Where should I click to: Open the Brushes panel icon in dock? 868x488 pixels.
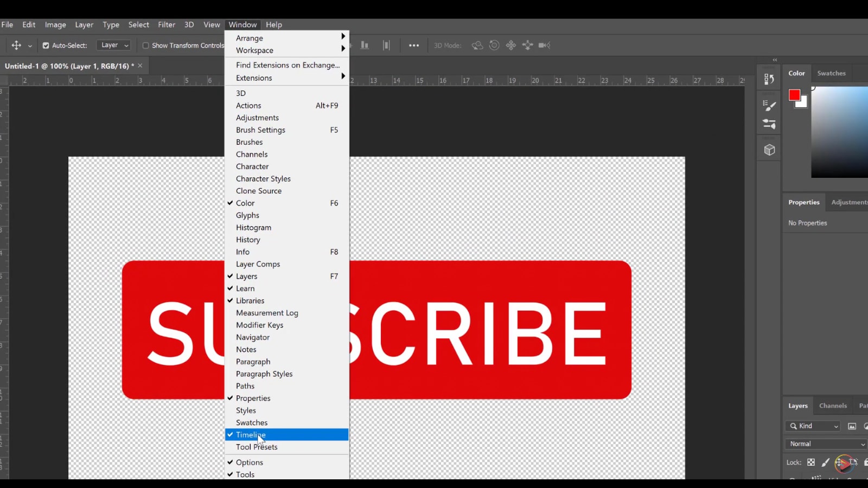769,124
